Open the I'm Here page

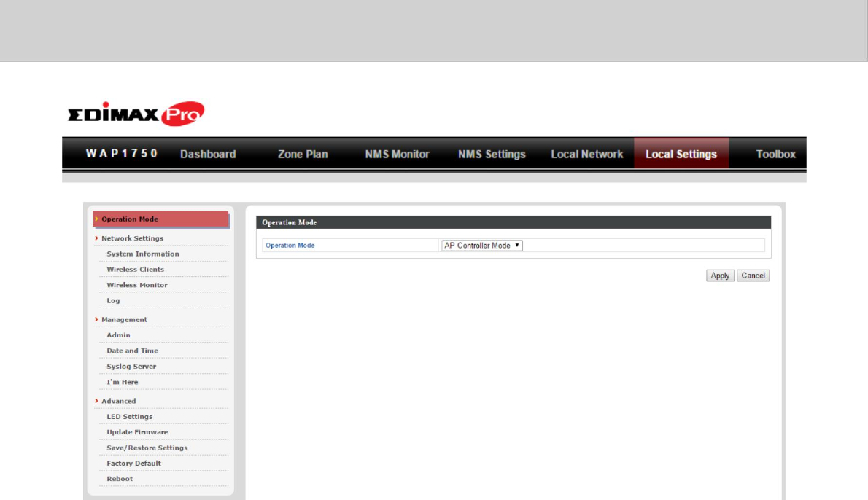[x=123, y=382]
